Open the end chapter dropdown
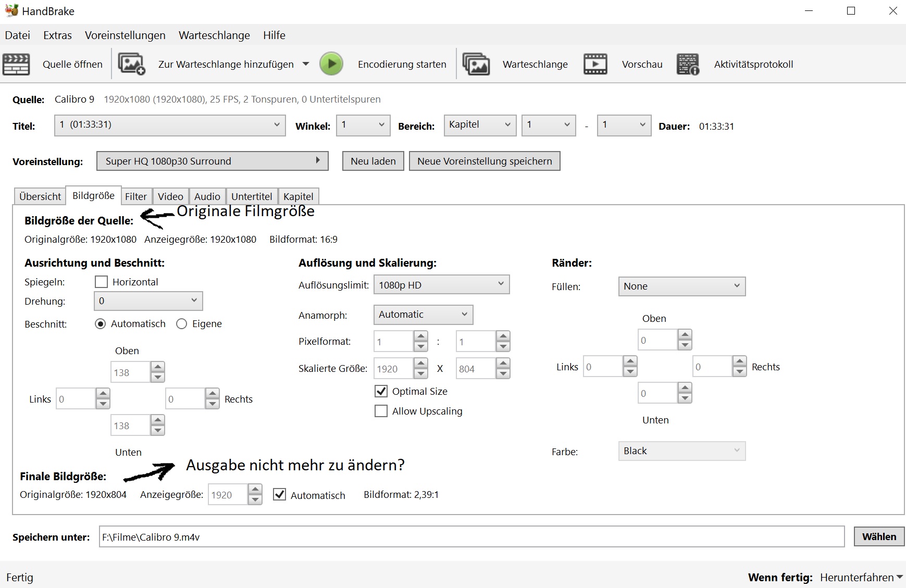The height and width of the screenshot is (588, 906). [x=624, y=125]
